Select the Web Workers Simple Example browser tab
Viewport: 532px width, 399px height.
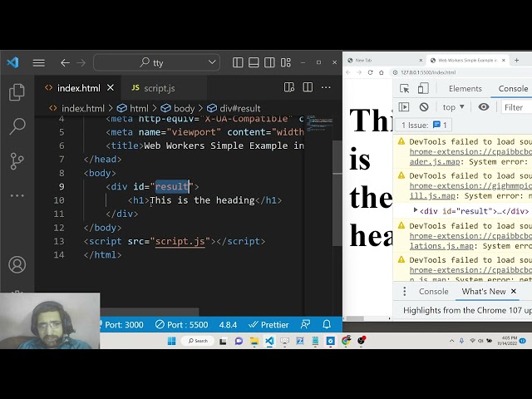(x=466, y=61)
